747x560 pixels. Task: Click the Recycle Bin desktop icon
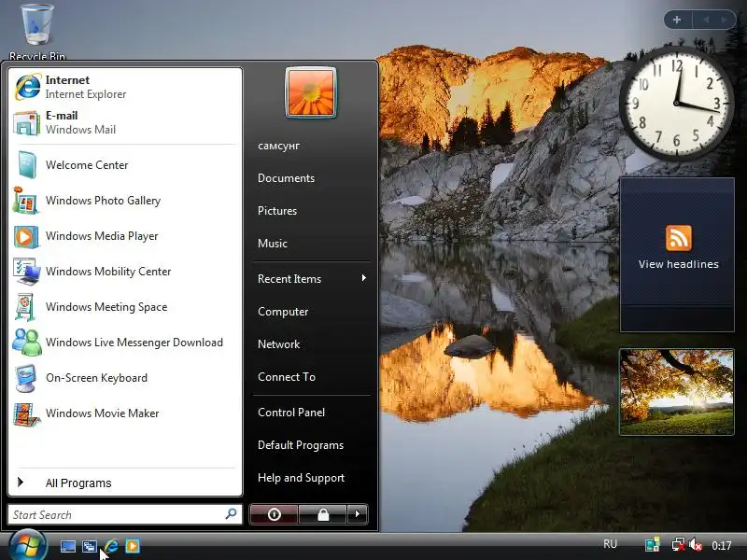click(37, 32)
